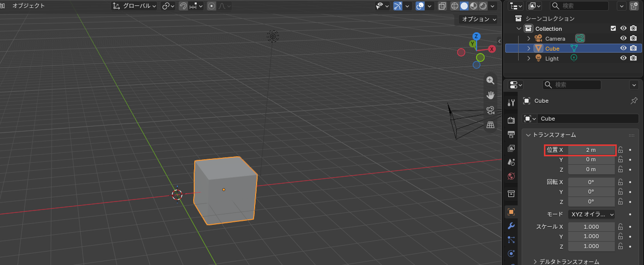Hide Light with its eye icon

(x=623, y=59)
